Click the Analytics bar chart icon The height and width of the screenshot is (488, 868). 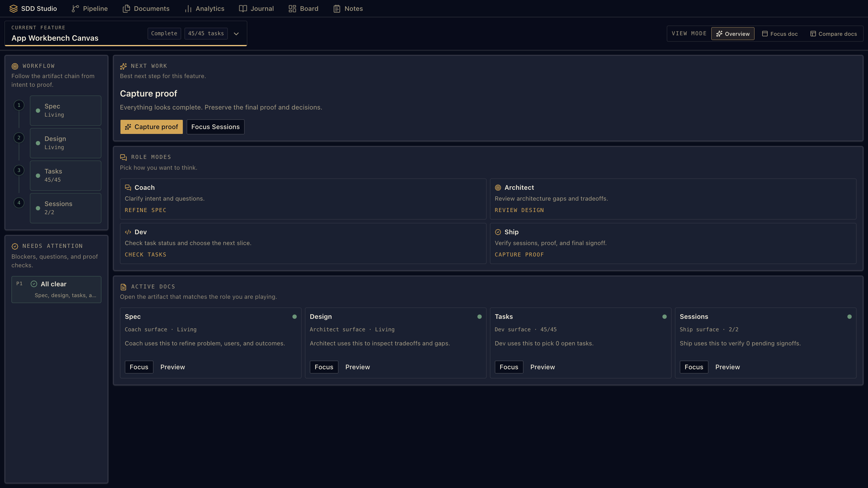(188, 9)
